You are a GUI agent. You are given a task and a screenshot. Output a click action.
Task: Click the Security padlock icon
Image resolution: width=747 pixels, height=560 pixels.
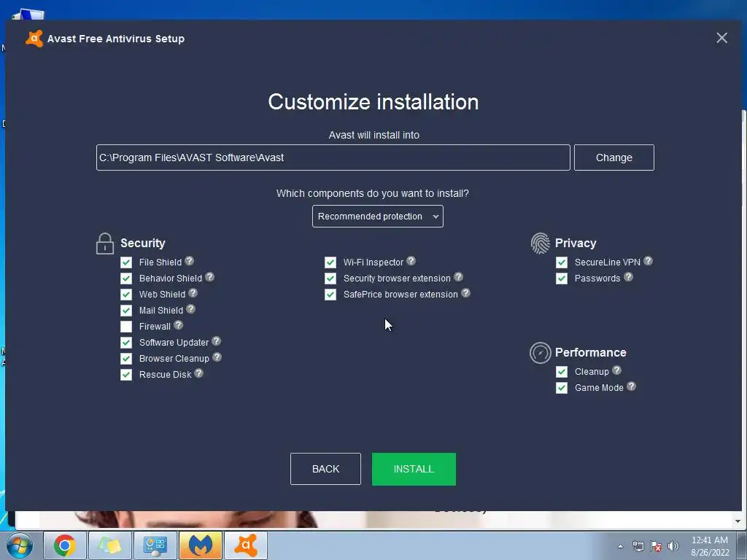click(x=105, y=244)
